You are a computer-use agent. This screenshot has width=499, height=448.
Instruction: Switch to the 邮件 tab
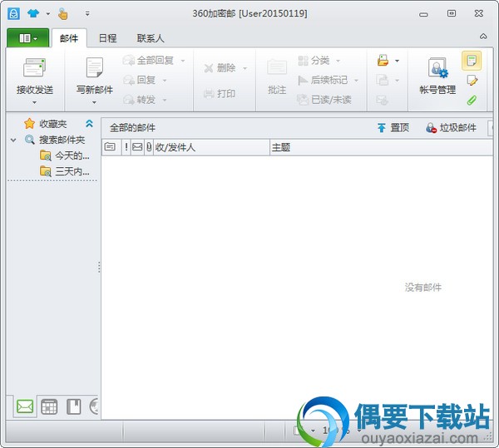tap(69, 38)
